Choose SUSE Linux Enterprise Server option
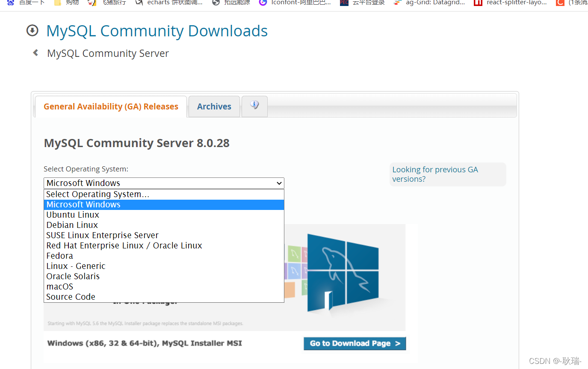Image resolution: width=588 pixels, height=369 pixels. (164, 235)
